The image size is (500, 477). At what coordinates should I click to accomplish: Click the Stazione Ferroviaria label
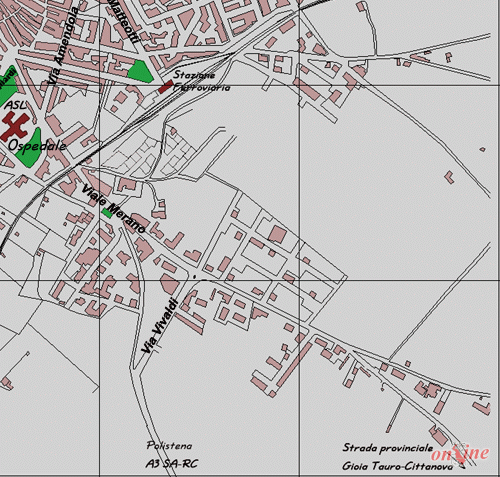[x=201, y=81]
